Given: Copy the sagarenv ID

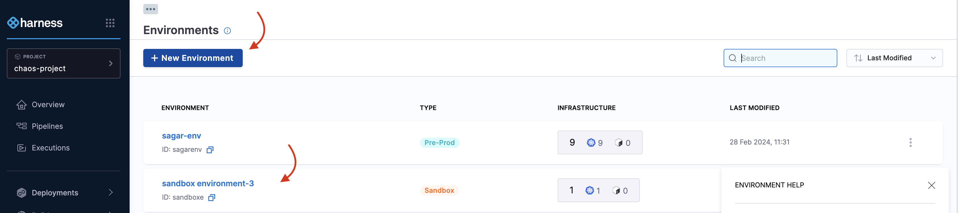Looking at the screenshot, I should tap(210, 150).
